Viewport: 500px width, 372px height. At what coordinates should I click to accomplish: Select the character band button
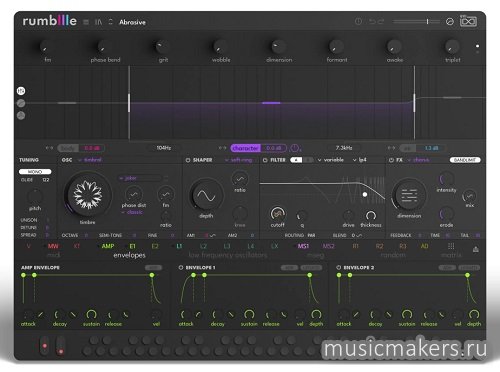tap(246, 148)
